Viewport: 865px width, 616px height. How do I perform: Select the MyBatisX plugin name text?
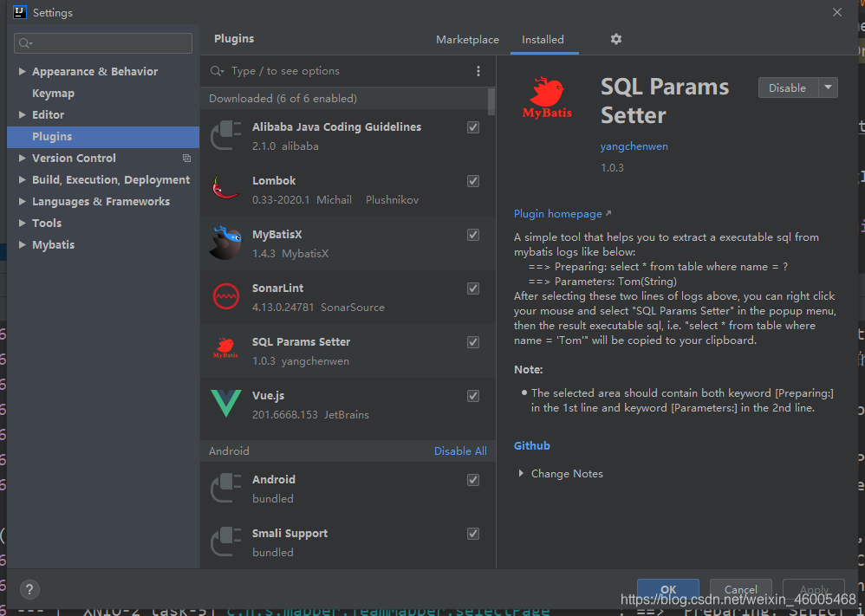tap(277, 235)
